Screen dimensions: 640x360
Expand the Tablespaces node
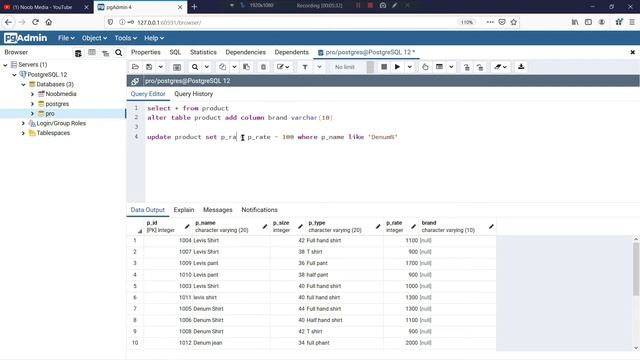click(x=23, y=133)
